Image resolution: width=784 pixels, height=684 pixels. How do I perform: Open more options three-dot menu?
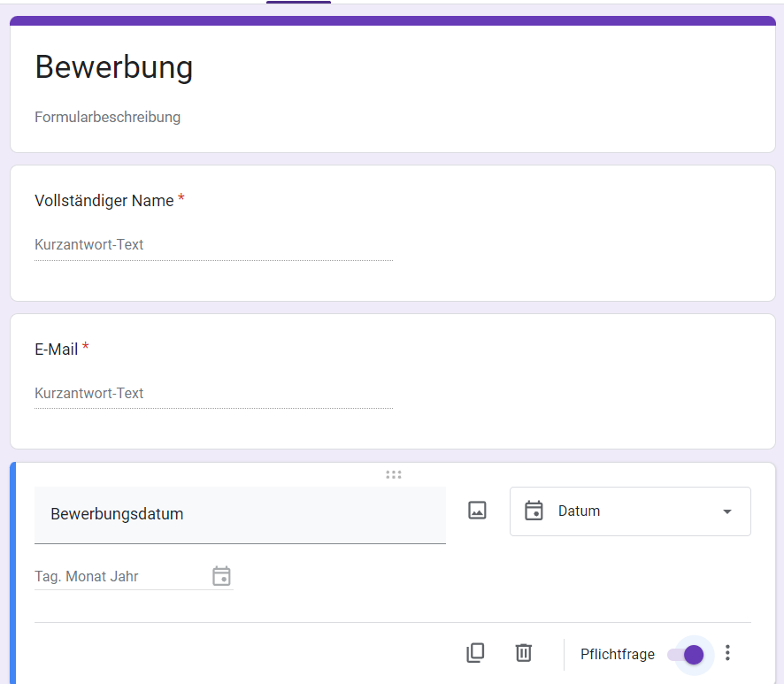point(727,653)
